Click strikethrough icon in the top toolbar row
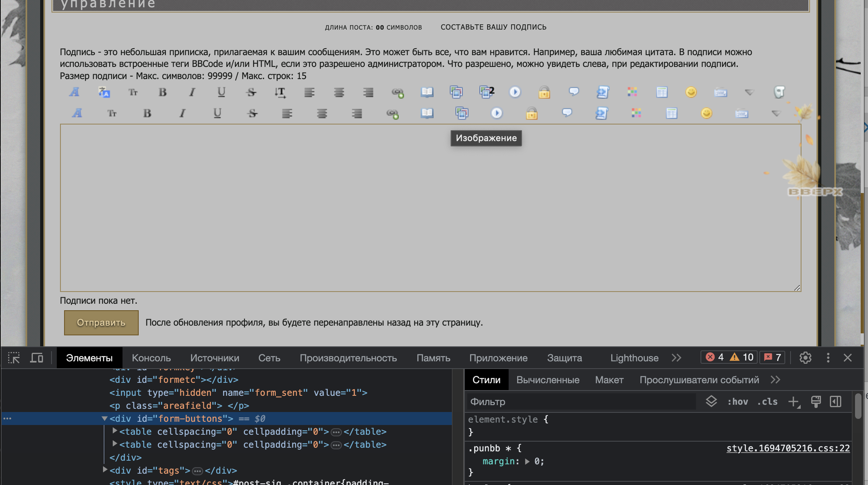This screenshot has width=868, height=485. pos(251,92)
